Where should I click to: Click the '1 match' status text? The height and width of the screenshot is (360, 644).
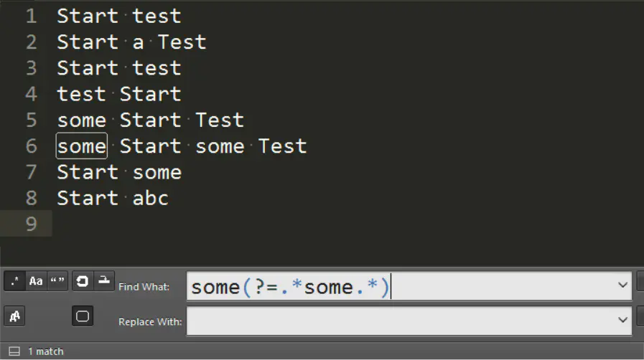tap(45, 351)
